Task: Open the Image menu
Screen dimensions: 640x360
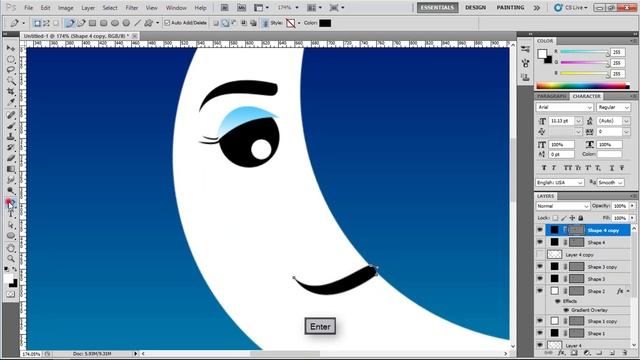Action: pyautogui.click(x=65, y=8)
